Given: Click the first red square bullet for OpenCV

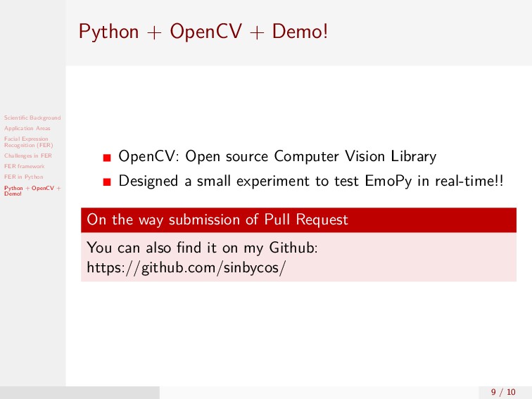Looking at the screenshot, I should (107, 158).
